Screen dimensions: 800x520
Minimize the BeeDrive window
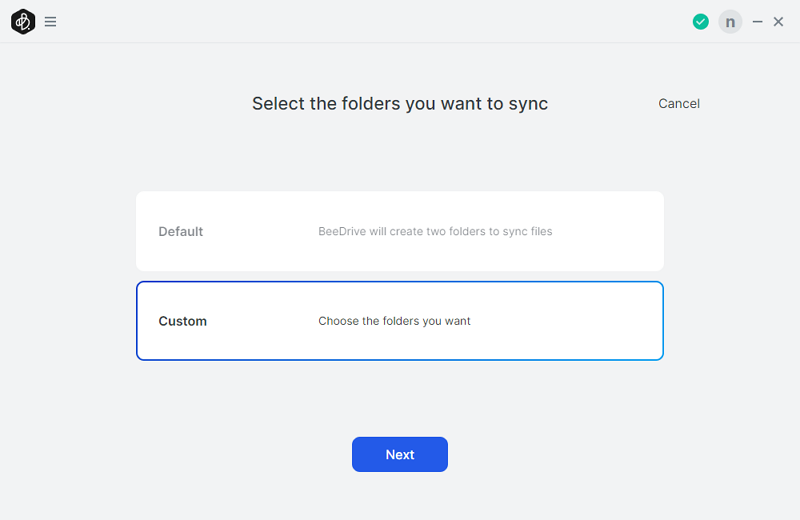pos(757,21)
